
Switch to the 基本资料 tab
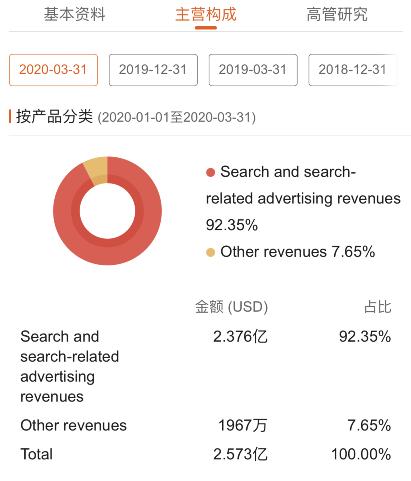[74, 15]
